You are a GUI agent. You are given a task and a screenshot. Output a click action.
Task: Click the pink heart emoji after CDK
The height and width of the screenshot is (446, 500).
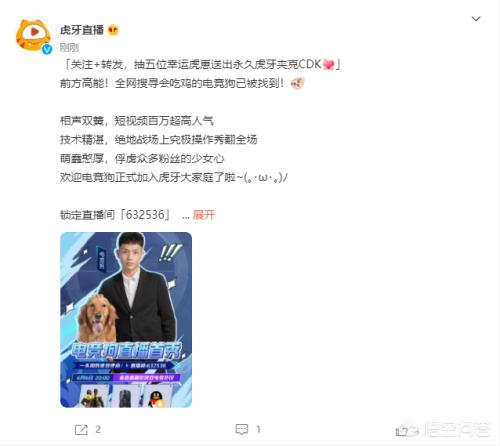point(328,64)
